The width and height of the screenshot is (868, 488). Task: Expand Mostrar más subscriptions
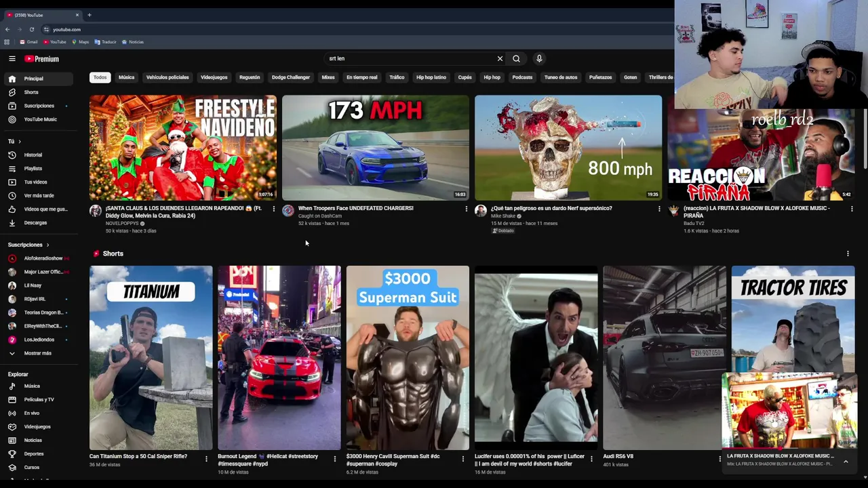point(38,353)
